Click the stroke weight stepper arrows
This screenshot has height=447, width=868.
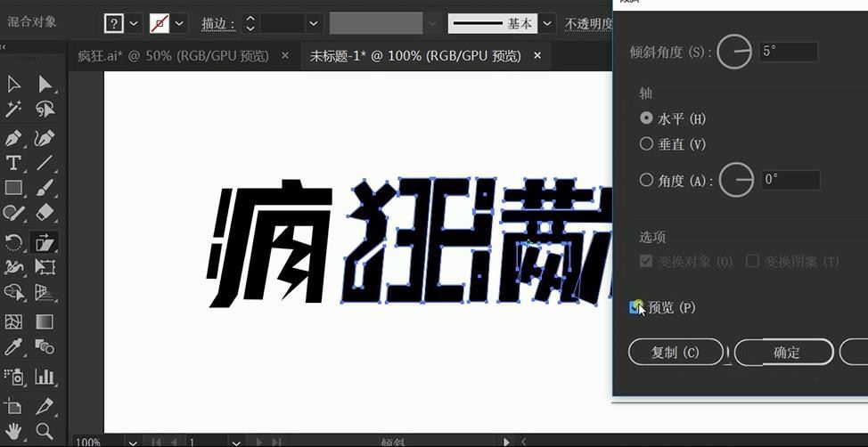[x=250, y=23]
